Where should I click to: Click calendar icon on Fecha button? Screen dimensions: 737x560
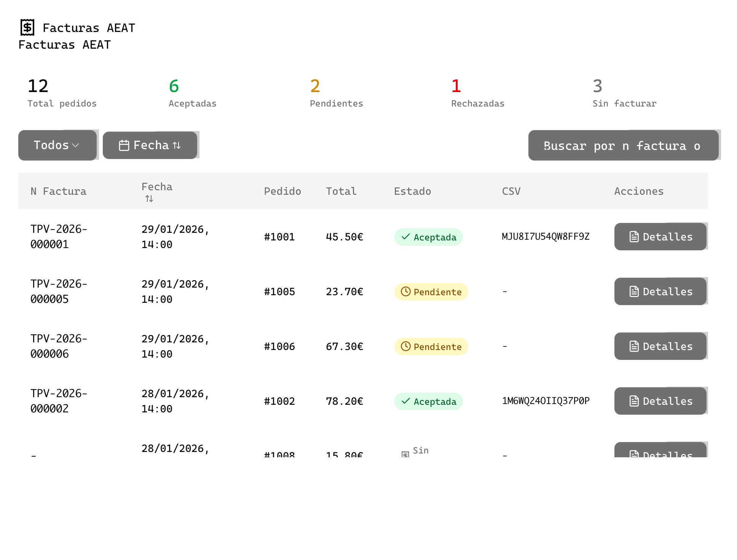124,145
